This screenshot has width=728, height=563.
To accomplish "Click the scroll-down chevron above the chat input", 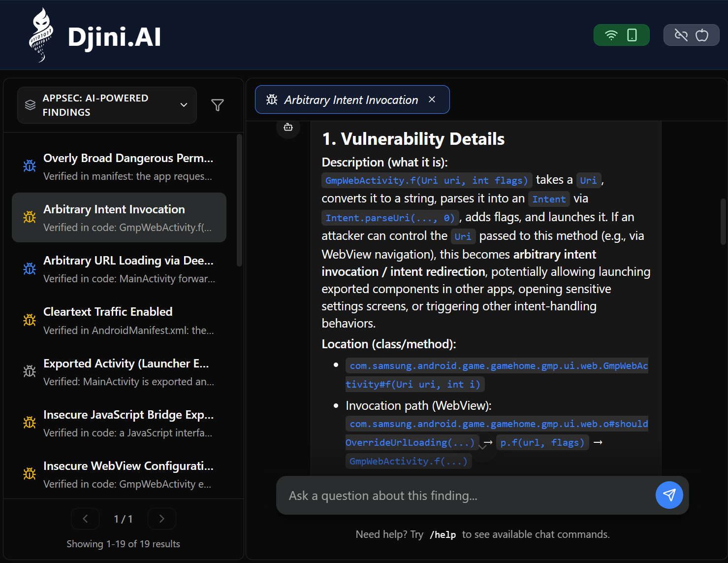I will click(483, 447).
